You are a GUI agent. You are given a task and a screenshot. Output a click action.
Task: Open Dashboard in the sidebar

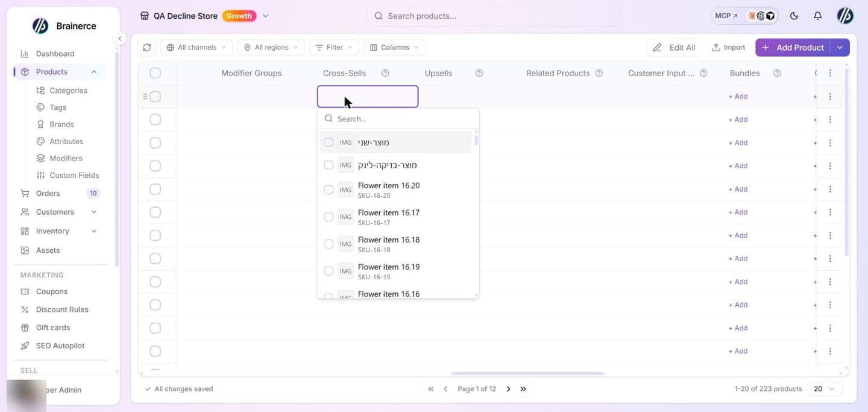pyautogui.click(x=55, y=54)
